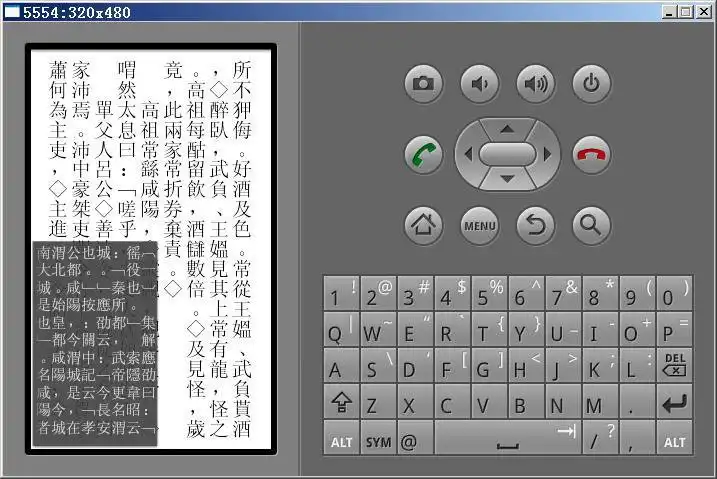Click the M key
717x479 pixels.
[x=601, y=402]
